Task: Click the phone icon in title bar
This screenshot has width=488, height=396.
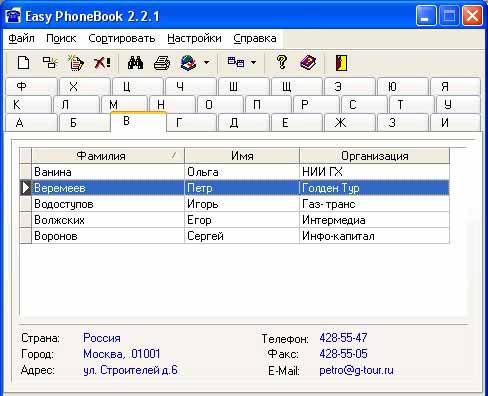Action: [13, 16]
